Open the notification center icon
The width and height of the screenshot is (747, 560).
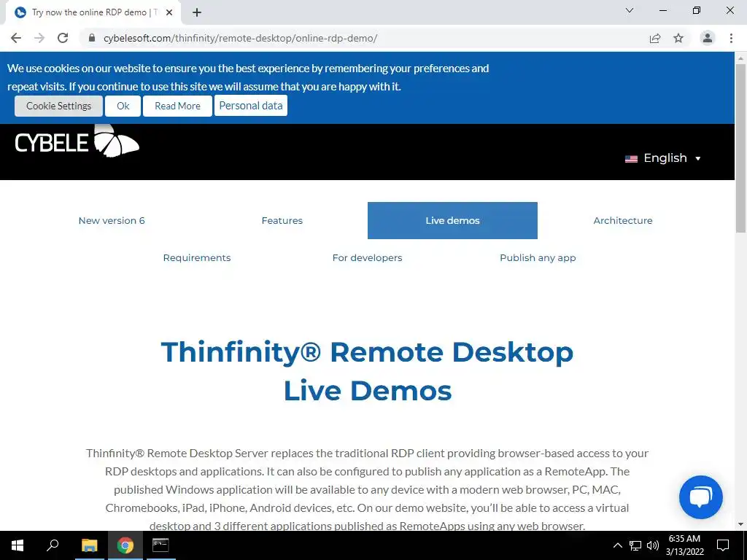coord(723,545)
